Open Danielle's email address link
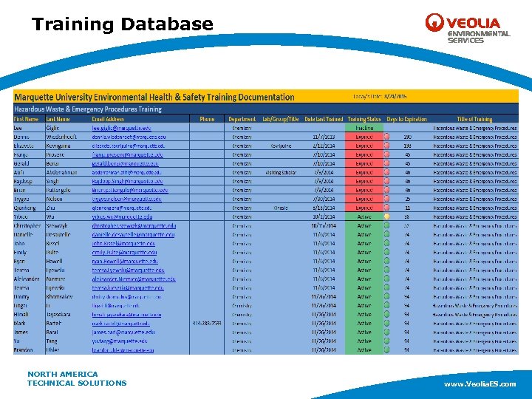 coord(133,234)
